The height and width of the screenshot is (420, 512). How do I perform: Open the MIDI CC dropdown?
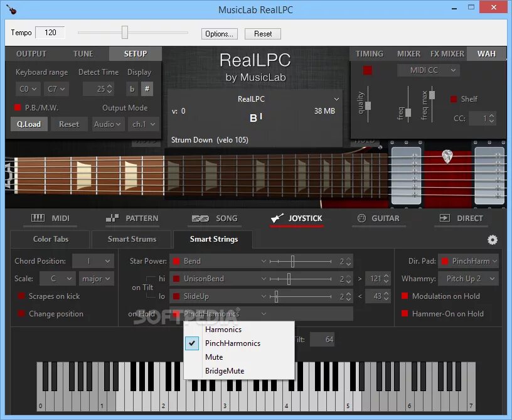(429, 70)
